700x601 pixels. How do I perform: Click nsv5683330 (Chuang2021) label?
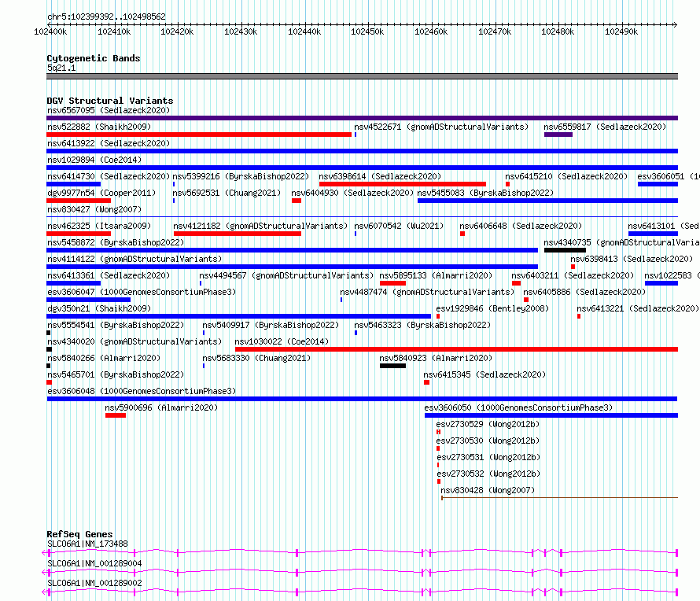coord(256,358)
